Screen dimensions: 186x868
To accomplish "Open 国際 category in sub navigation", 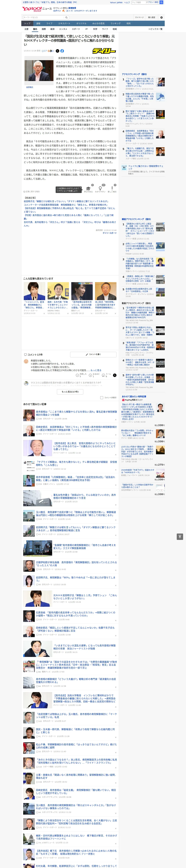I will (44, 29).
